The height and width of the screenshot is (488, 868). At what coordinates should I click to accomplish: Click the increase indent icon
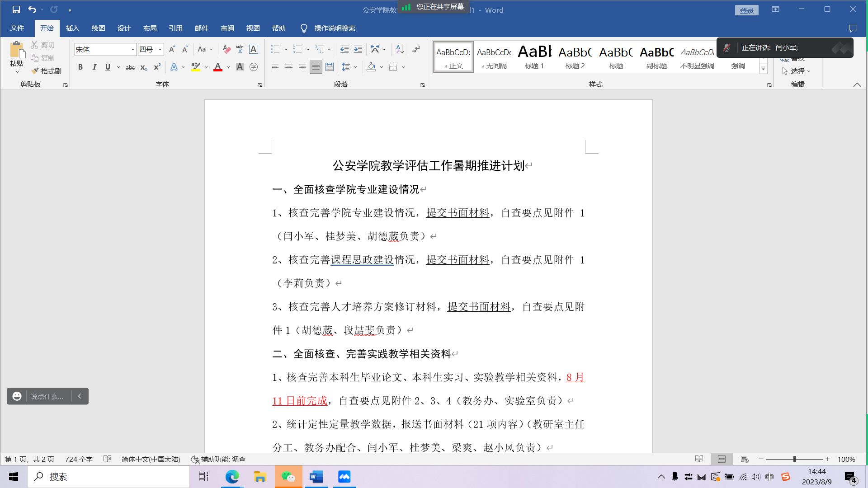358,49
